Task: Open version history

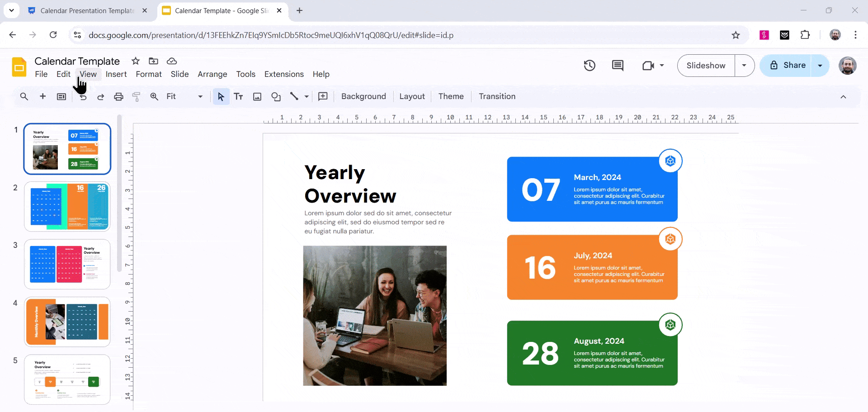Action: pyautogui.click(x=590, y=66)
